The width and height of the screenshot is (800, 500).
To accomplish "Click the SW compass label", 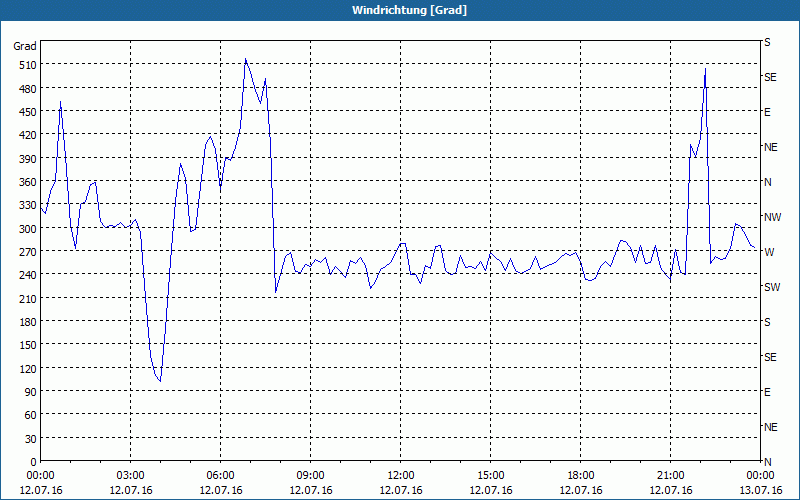I will (x=772, y=287).
